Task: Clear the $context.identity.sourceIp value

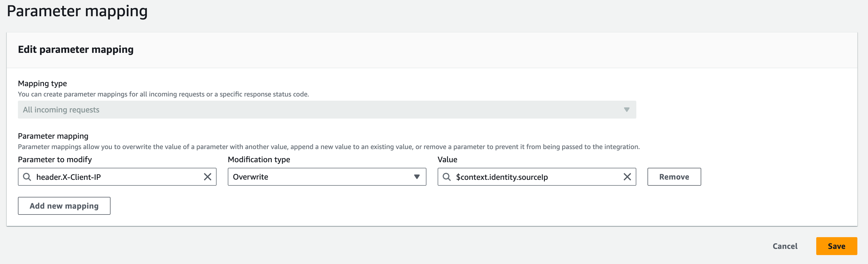Action: point(627,177)
